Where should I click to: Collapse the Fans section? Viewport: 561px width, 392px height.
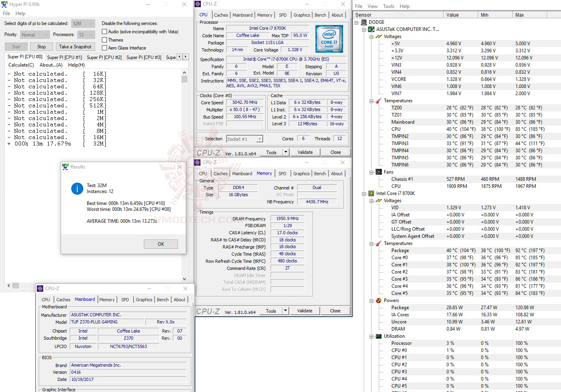point(372,172)
